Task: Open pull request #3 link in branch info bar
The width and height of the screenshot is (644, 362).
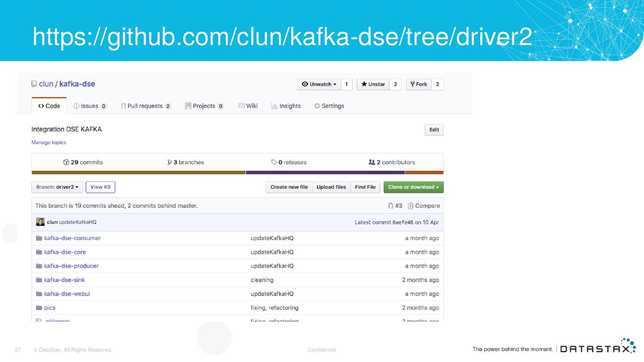Action: [x=395, y=206]
